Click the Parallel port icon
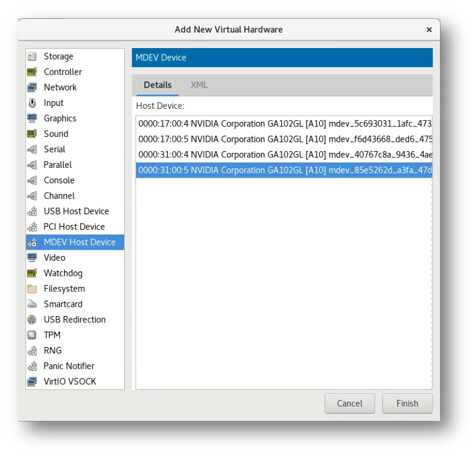Viewport: 476px width, 457px height. [x=32, y=165]
